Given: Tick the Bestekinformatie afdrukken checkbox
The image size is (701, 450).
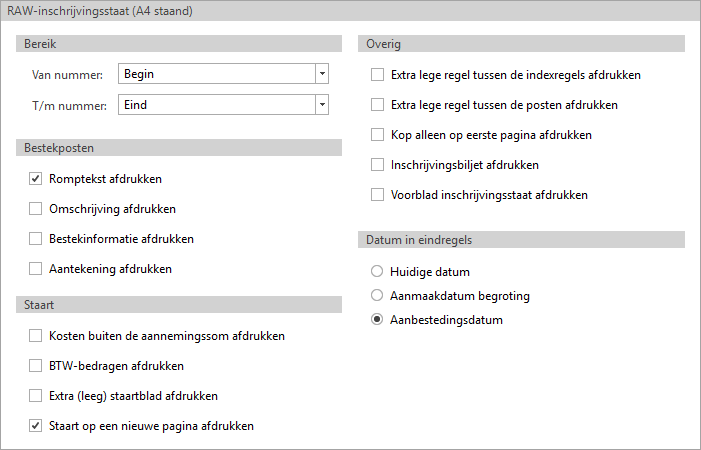Looking at the screenshot, I should pyautogui.click(x=36, y=239).
